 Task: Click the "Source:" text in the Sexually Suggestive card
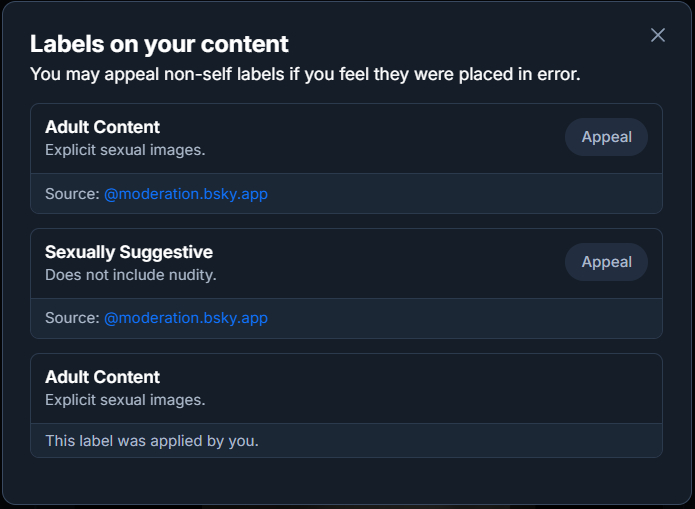pyautogui.click(x=72, y=319)
